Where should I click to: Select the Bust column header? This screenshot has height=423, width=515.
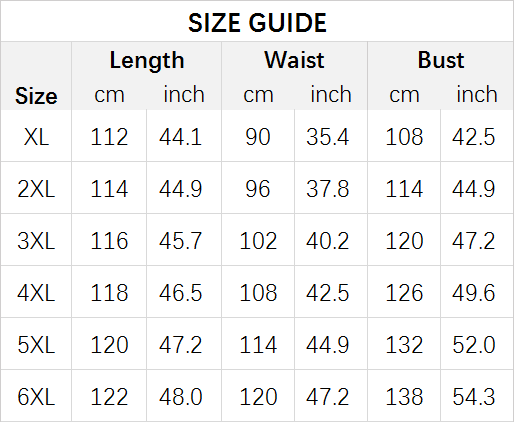(441, 60)
